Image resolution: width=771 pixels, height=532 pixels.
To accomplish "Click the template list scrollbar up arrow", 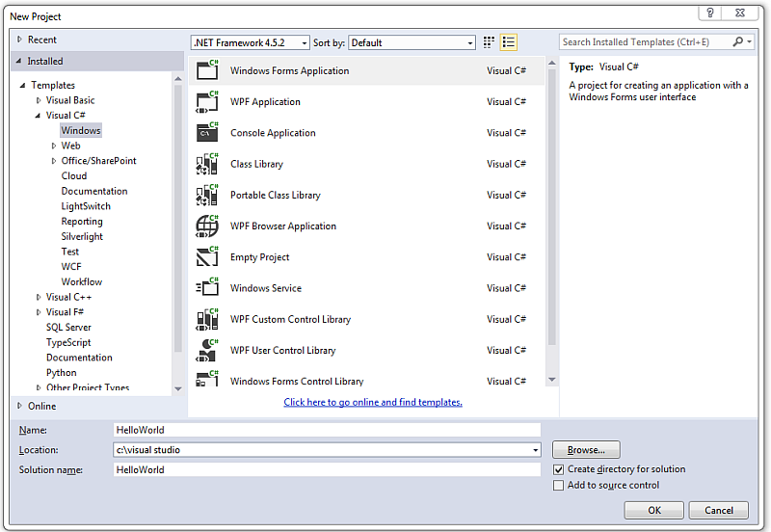I will (x=551, y=63).
